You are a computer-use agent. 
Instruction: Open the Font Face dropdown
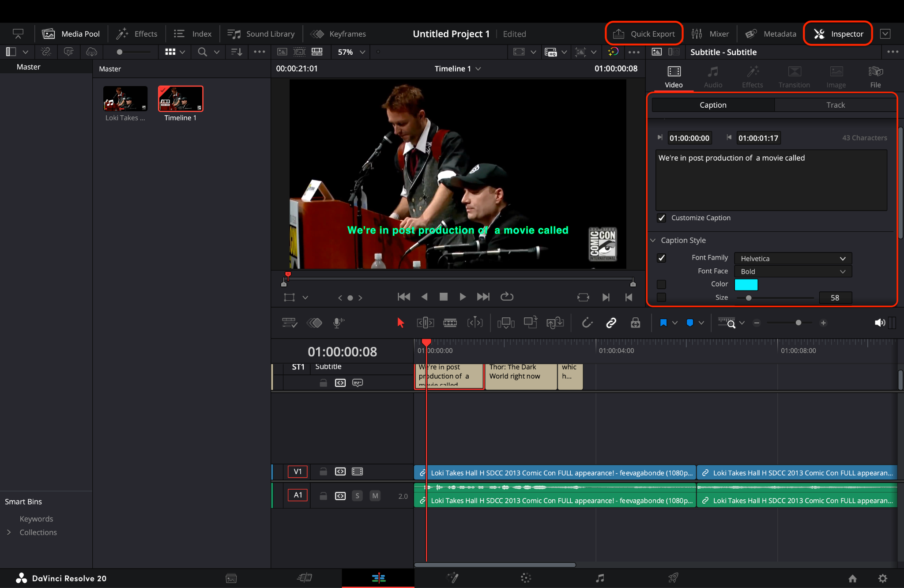pyautogui.click(x=792, y=271)
